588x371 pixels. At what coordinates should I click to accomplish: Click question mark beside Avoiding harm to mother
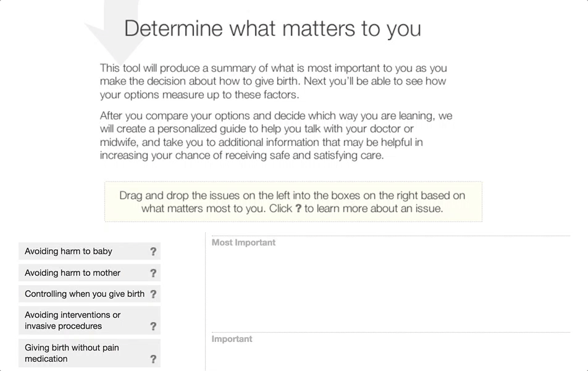pos(153,273)
